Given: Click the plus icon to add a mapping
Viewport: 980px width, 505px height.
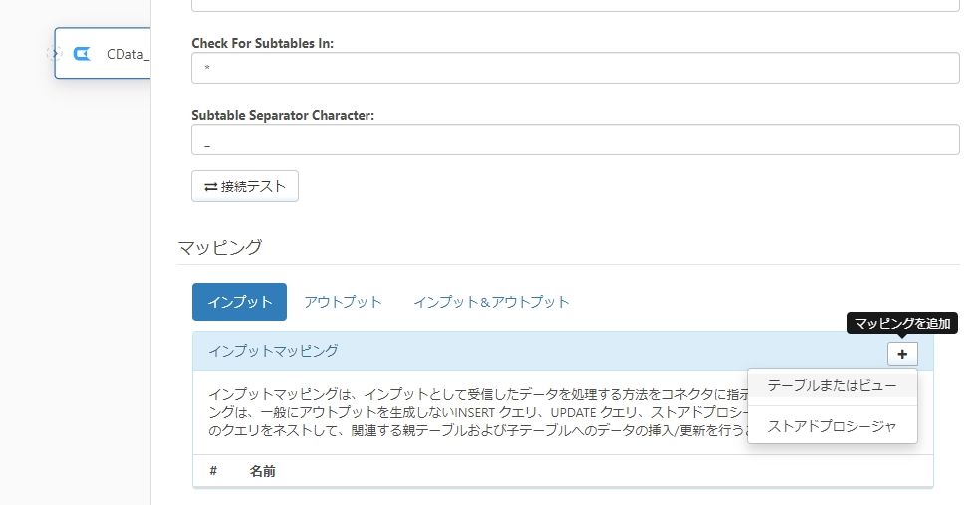Looking at the screenshot, I should [x=902, y=354].
